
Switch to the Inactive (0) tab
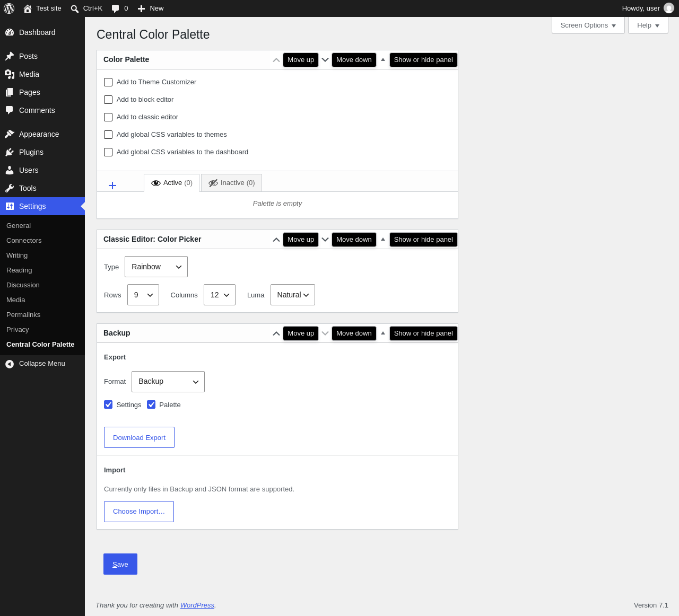point(232,183)
